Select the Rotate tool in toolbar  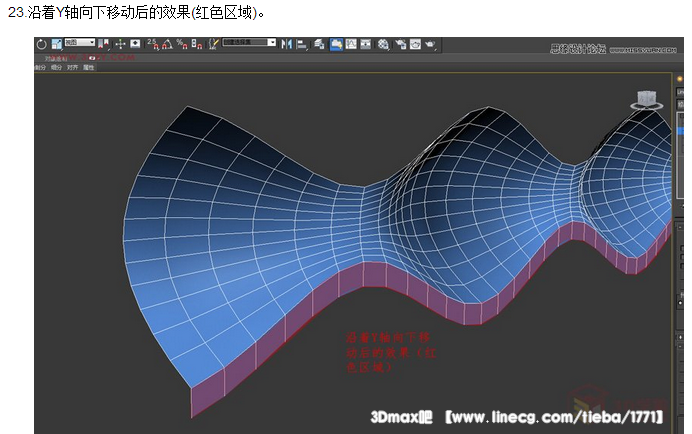click(x=41, y=44)
